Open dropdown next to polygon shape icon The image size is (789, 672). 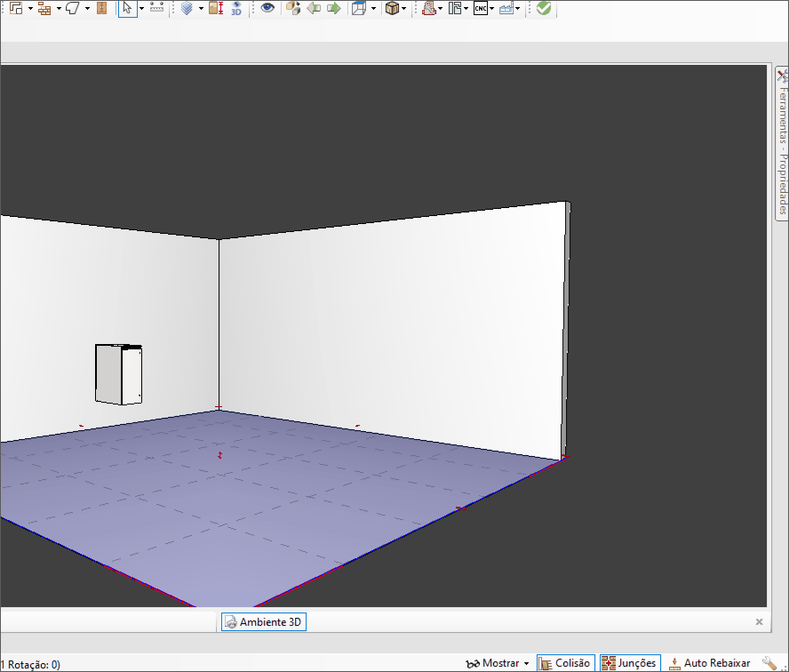pyautogui.click(x=87, y=9)
